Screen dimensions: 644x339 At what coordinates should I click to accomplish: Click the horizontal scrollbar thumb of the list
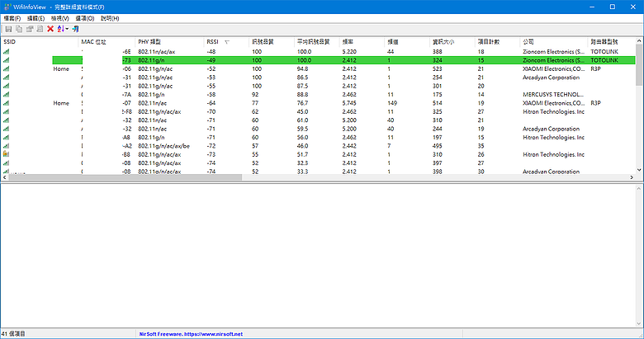125,177
